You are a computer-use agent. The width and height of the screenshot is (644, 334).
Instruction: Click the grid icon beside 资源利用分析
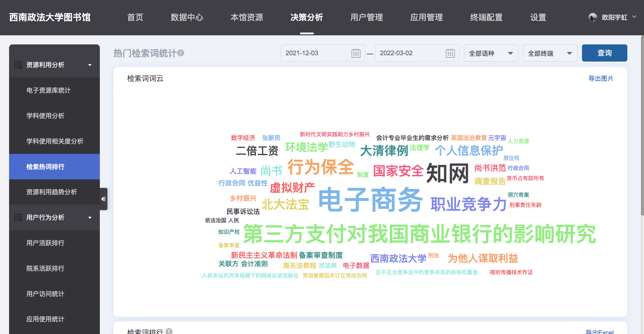(x=18, y=65)
